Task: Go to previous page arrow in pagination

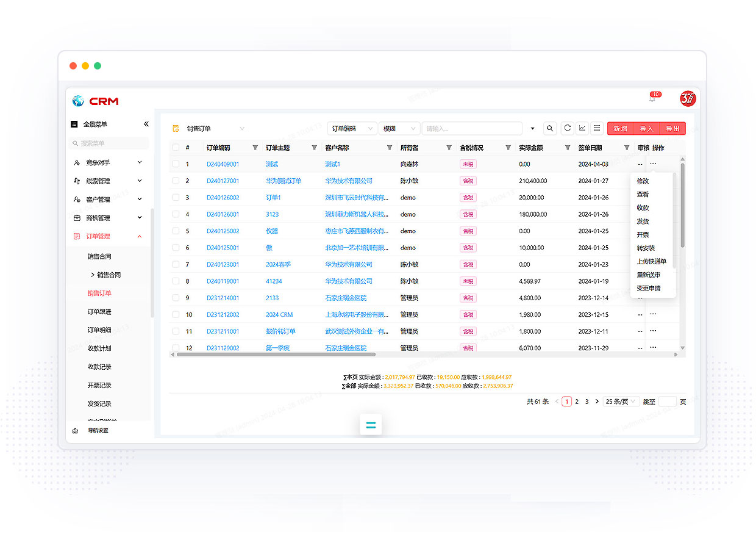Action: point(557,402)
